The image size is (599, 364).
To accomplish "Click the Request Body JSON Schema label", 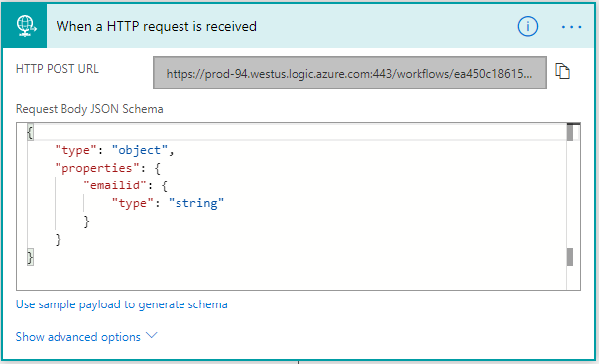I will tap(89, 109).
